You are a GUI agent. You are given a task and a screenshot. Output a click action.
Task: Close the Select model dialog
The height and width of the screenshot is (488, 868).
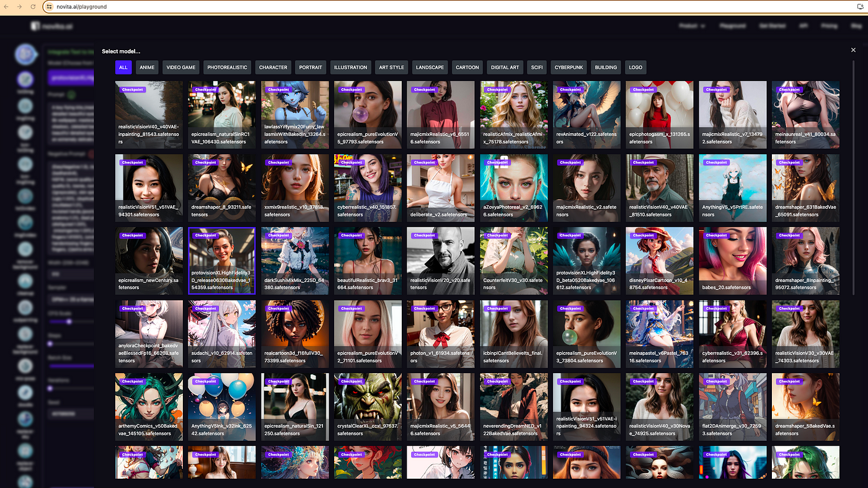tap(853, 50)
